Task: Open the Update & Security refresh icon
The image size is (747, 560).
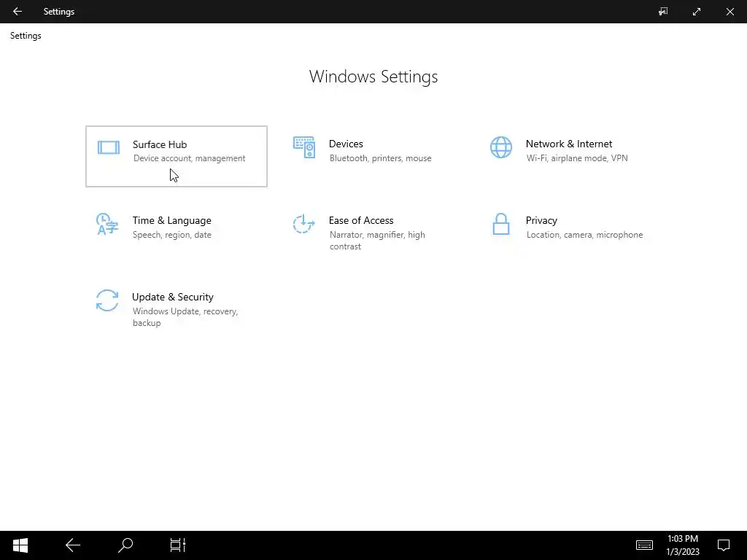Action: [x=107, y=300]
